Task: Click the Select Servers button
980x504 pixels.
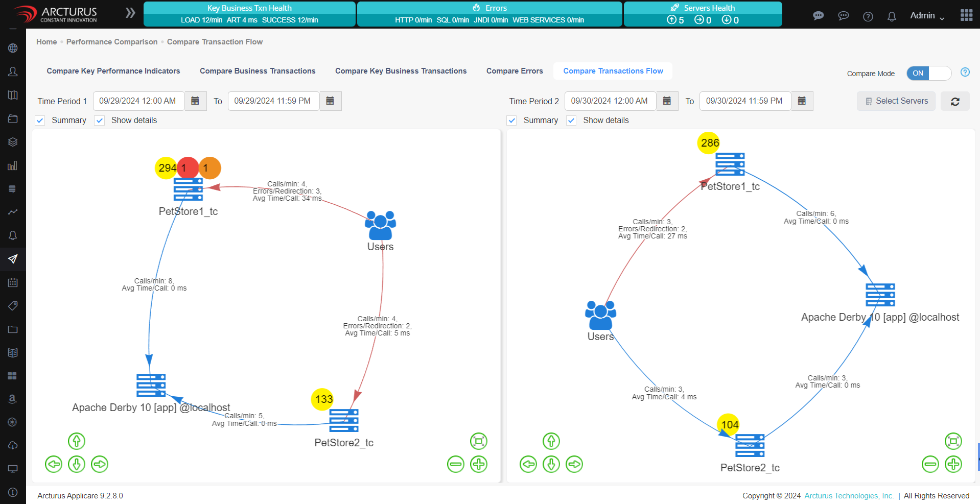Action: tap(896, 101)
